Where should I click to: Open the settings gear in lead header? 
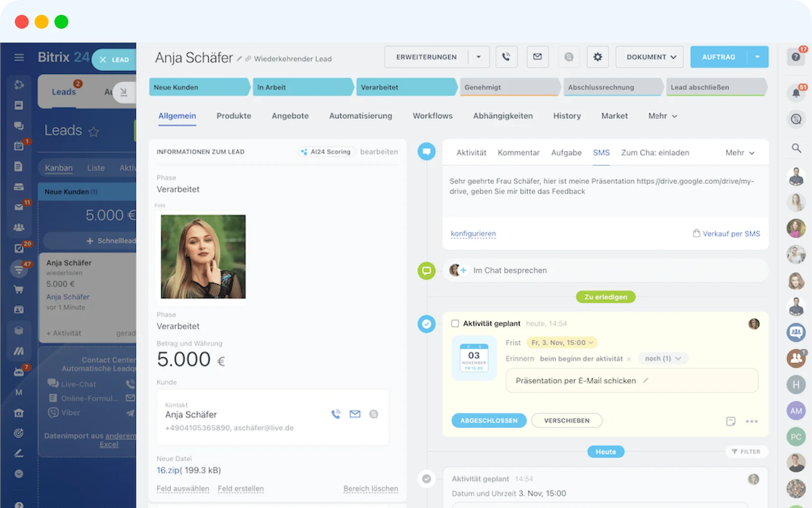[598, 57]
